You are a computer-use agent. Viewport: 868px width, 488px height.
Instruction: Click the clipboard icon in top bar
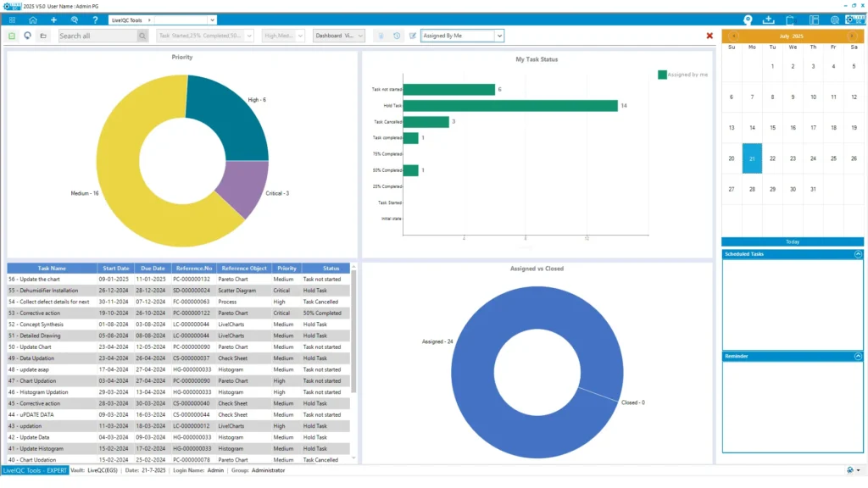click(x=790, y=20)
